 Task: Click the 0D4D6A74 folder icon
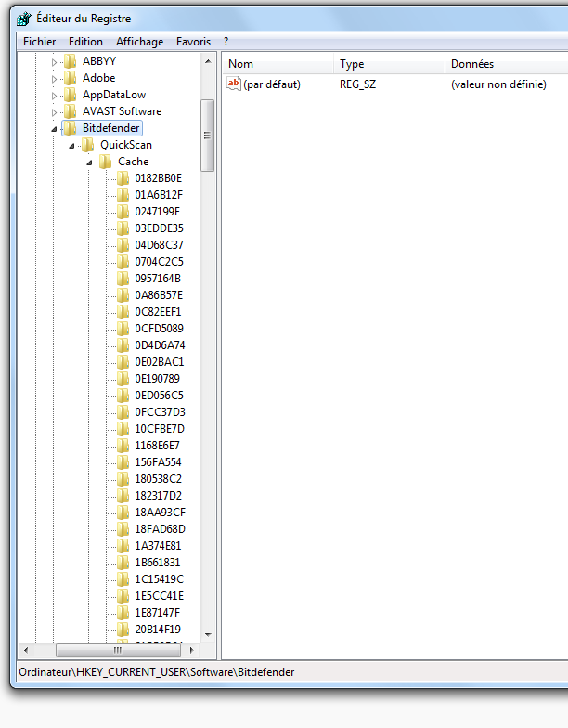[x=123, y=345]
